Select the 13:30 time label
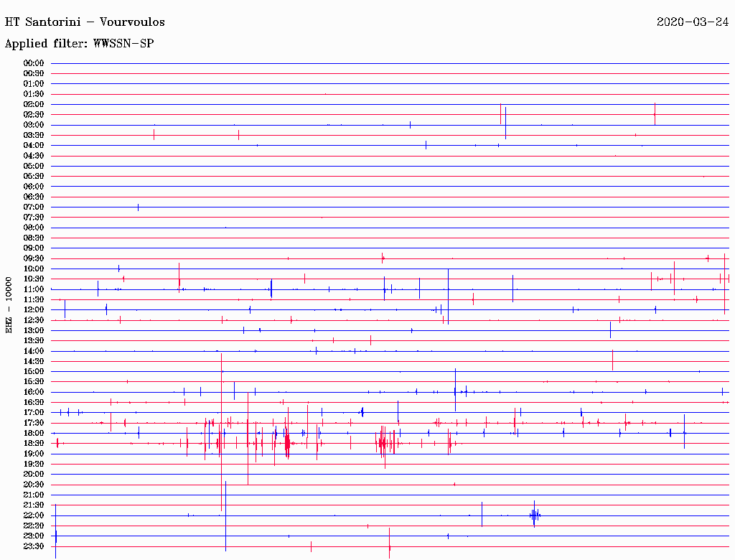Viewport: 735px width, 560px height. point(34,341)
